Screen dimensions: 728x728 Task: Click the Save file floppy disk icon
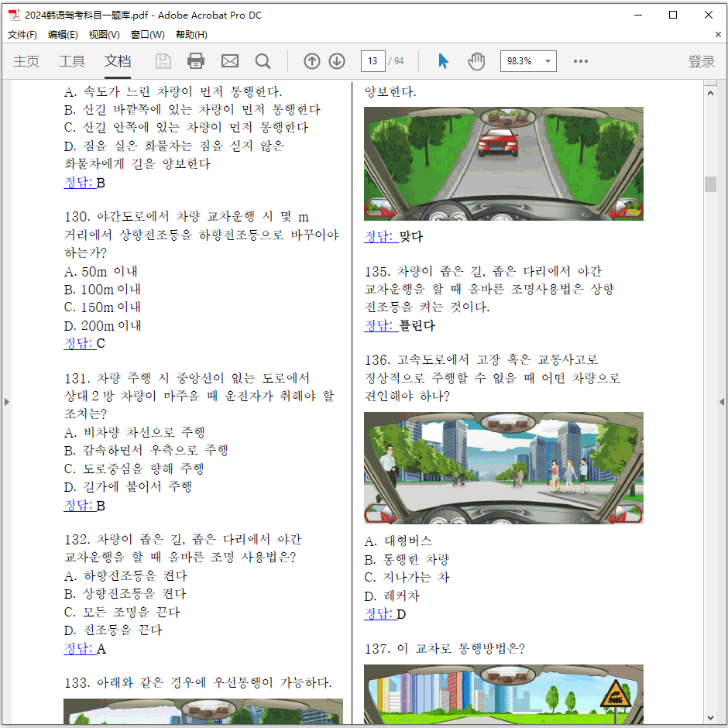[x=163, y=61]
